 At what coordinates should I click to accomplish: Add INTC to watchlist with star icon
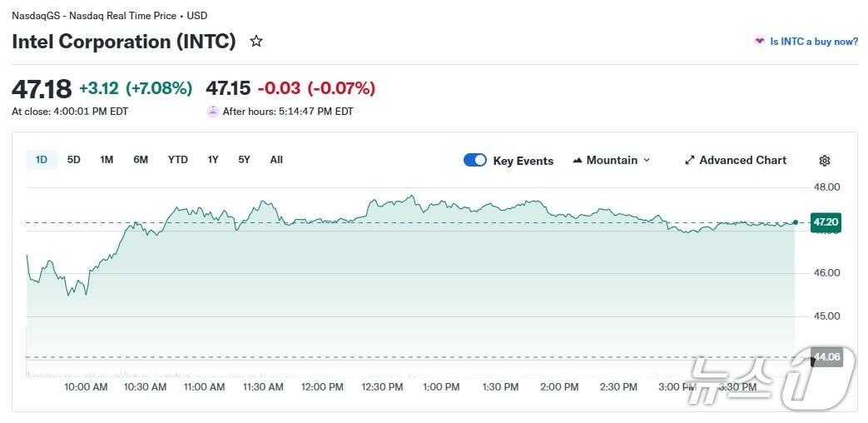pos(256,41)
